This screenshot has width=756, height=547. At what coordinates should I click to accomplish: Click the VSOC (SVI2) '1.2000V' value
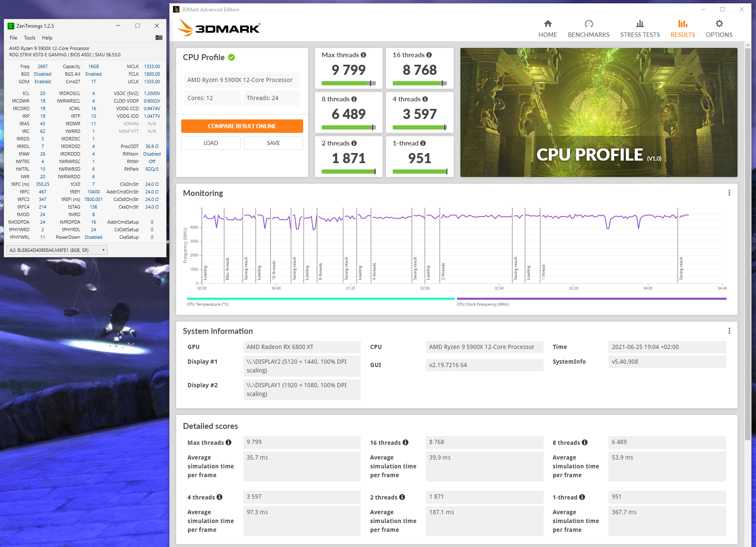(152, 93)
